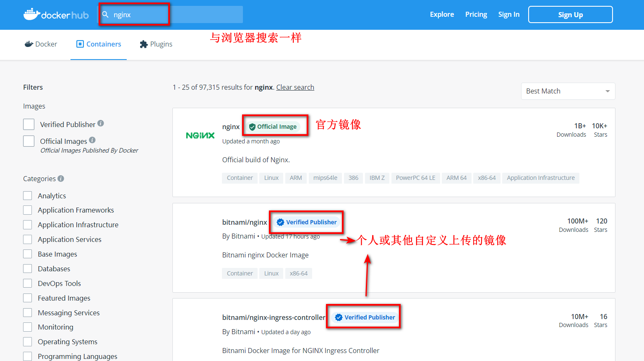Toggle the Verified Publisher checkbox
Screen dimensions: 644x361
pos(29,125)
